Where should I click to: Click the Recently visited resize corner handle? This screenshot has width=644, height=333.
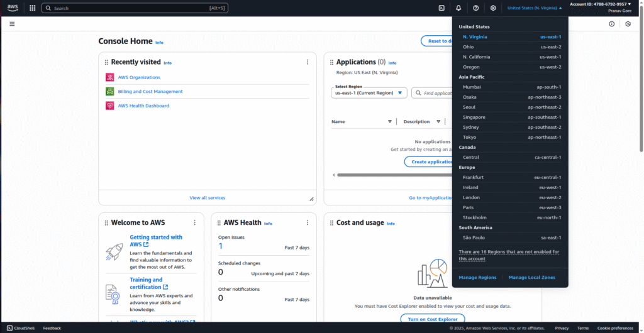(x=311, y=199)
